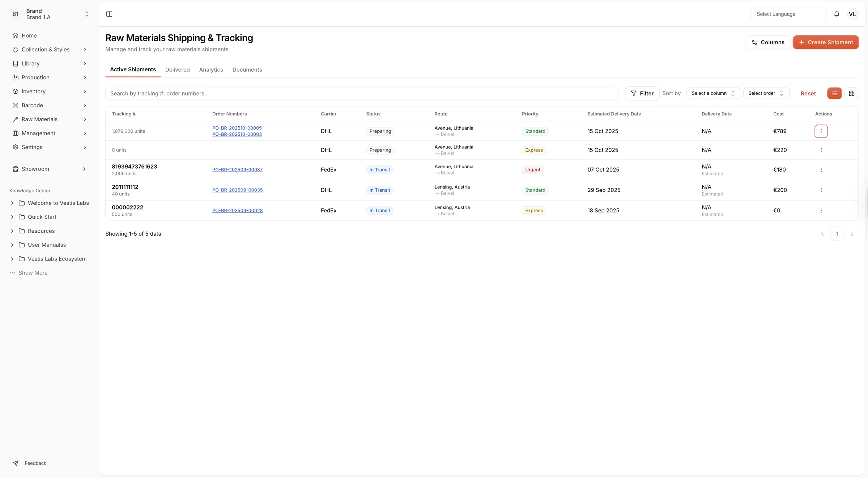This screenshot has width=868, height=478.
Task: Go to previous page arrow
Action: [x=822, y=234]
